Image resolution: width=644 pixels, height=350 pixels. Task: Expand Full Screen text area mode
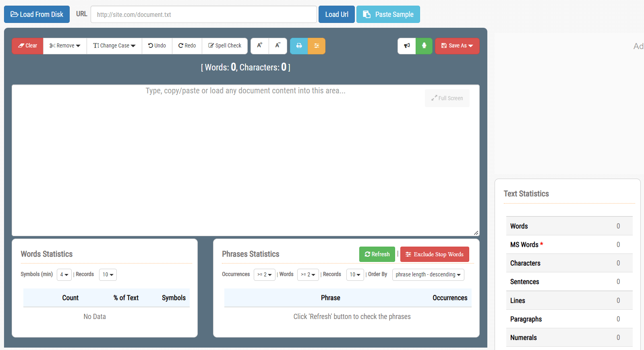[447, 98]
